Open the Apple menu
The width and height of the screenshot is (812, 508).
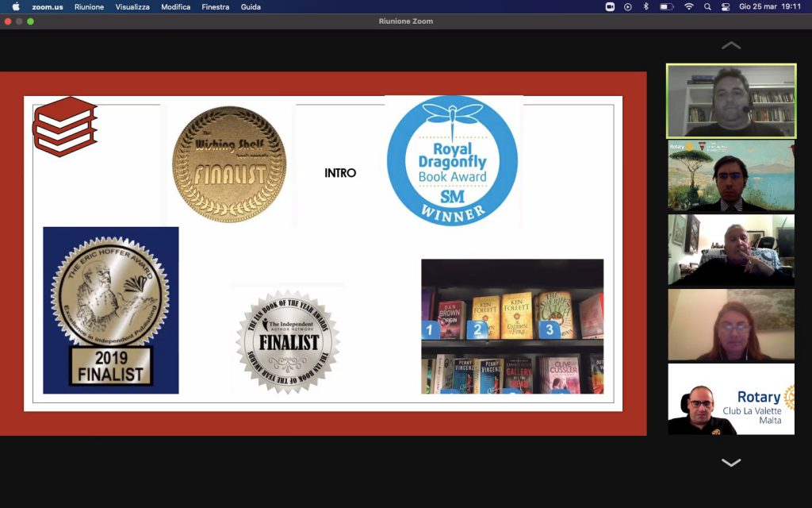tap(16, 6)
